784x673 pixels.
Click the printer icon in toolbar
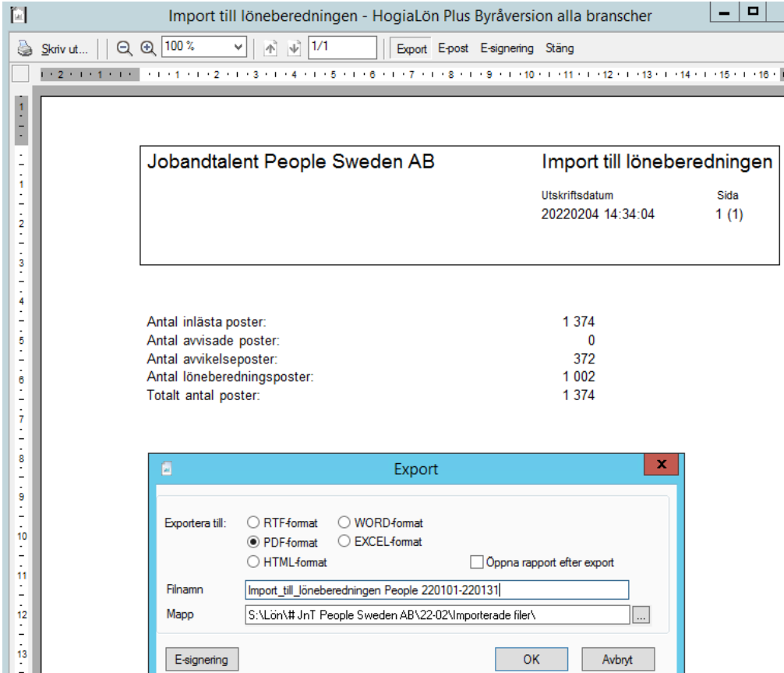25,48
